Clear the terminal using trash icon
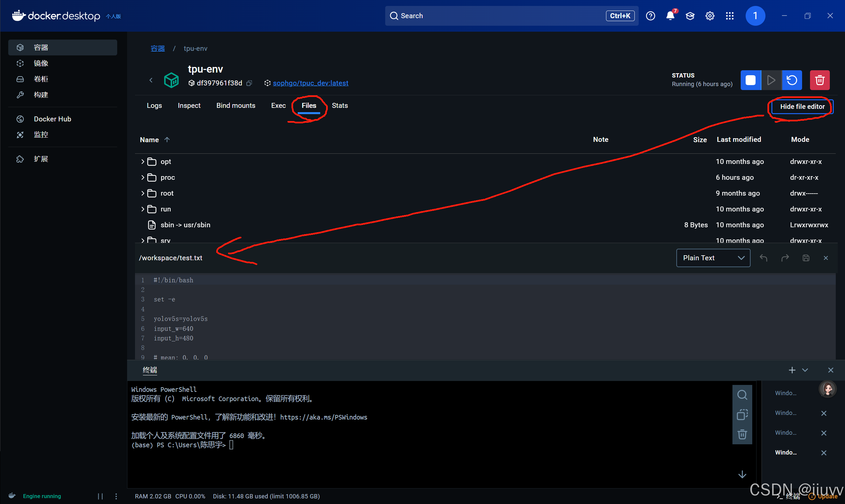Screen dimensions: 845x504 [742, 434]
